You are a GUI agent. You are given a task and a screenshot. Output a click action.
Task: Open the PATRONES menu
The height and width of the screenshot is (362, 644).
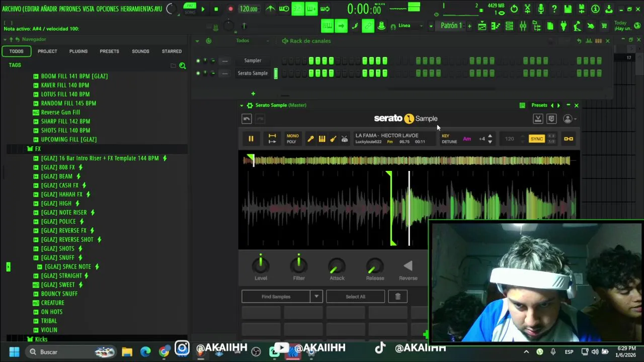70,9
